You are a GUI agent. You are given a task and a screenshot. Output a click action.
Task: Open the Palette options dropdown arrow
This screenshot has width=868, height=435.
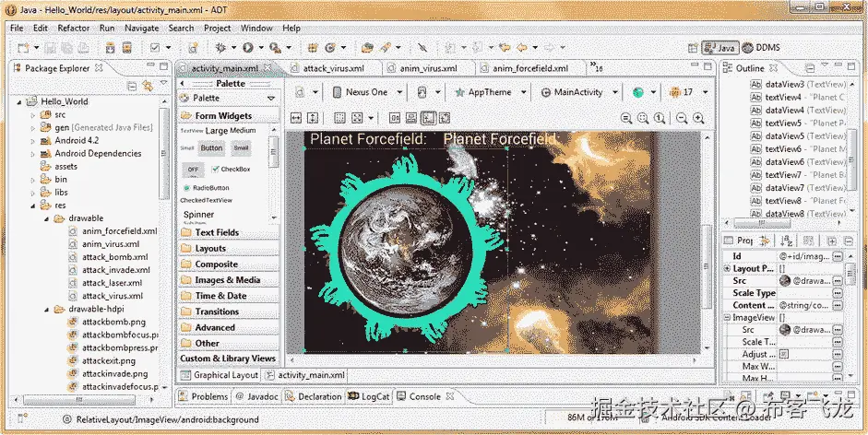(x=271, y=99)
